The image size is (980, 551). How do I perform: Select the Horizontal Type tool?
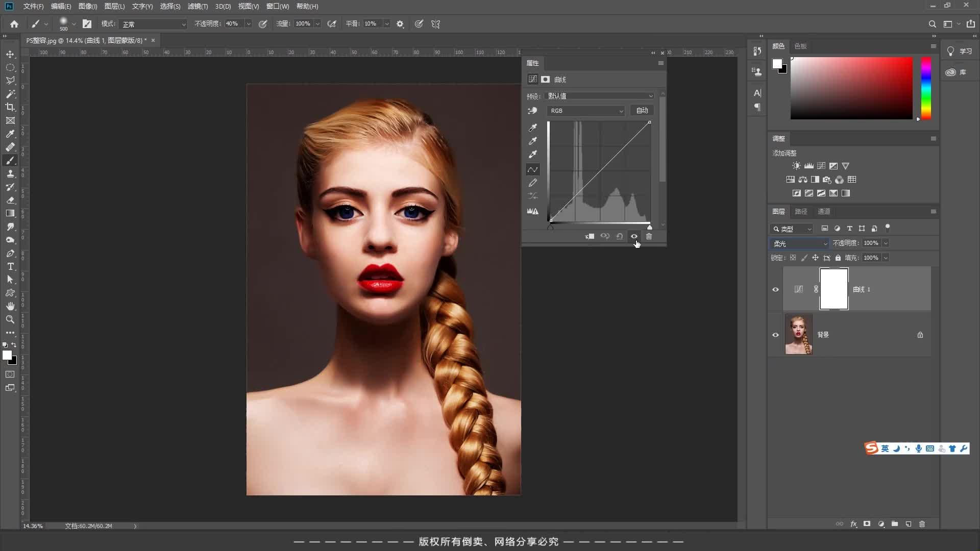pyautogui.click(x=10, y=266)
